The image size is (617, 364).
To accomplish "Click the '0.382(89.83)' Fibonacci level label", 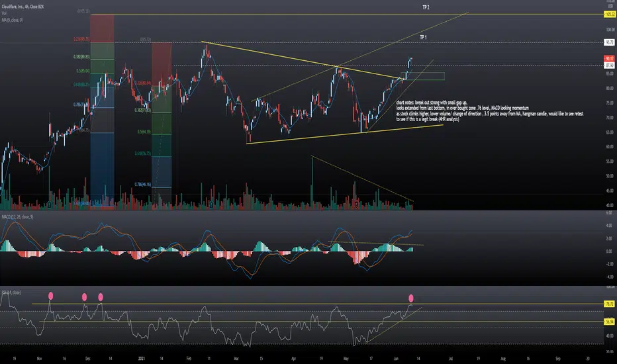I will [81, 57].
